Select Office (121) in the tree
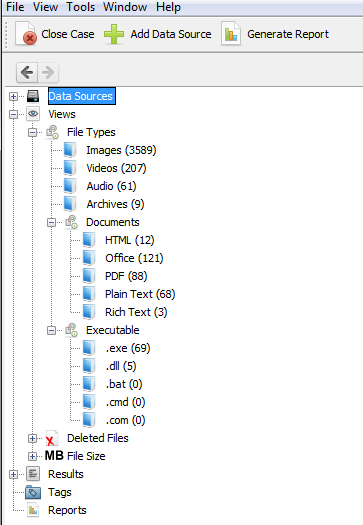The width and height of the screenshot is (363, 525). (134, 258)
